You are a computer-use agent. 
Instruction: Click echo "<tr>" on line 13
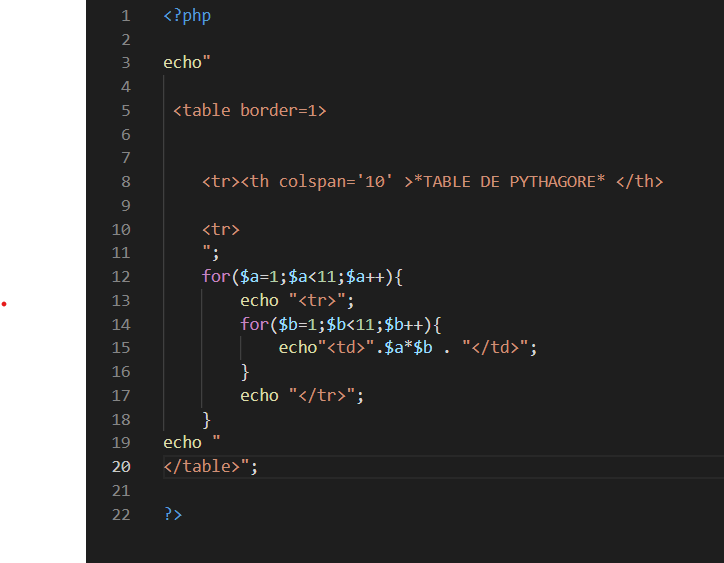(297, 301)
